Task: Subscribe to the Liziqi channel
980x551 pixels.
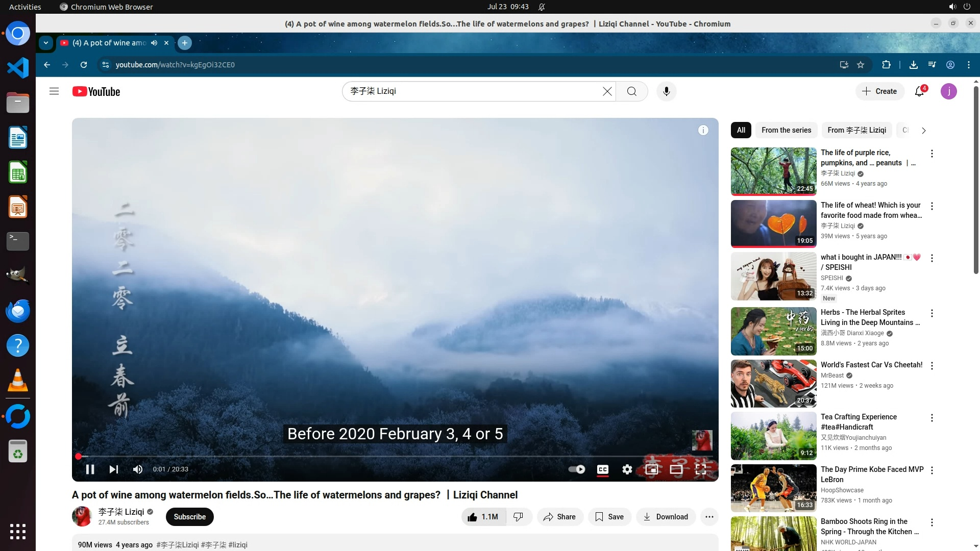Action: 189,517
